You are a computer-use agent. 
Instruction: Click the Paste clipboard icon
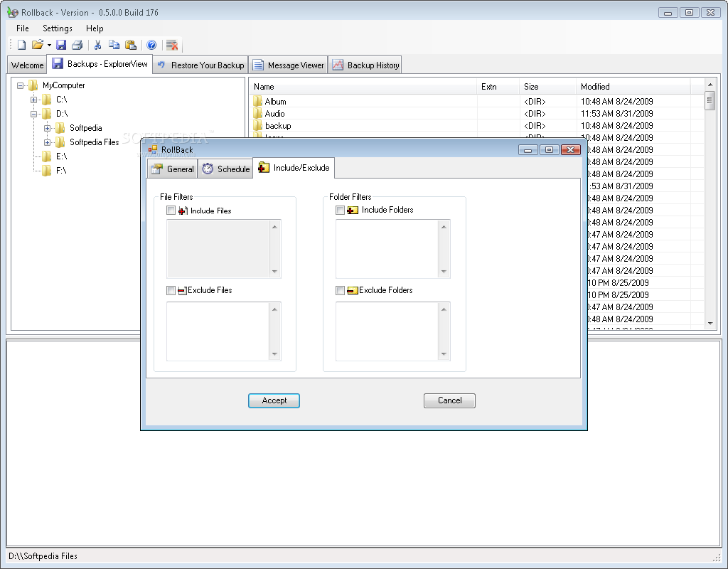(131, 45)
